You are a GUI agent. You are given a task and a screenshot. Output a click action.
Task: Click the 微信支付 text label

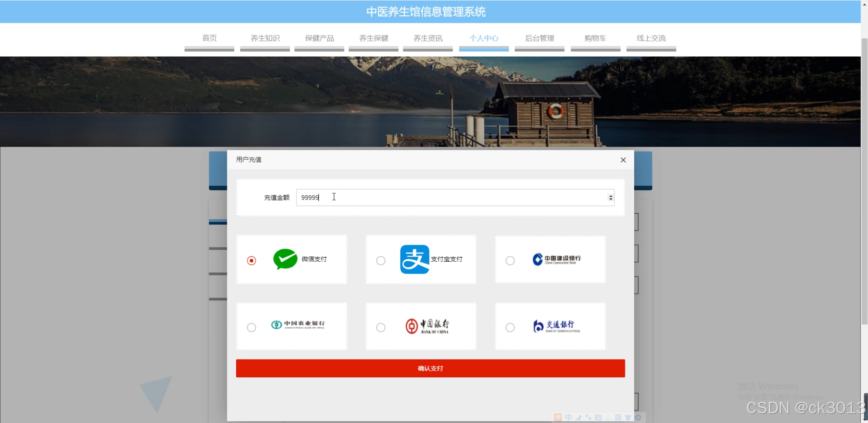tap(314, 259)
